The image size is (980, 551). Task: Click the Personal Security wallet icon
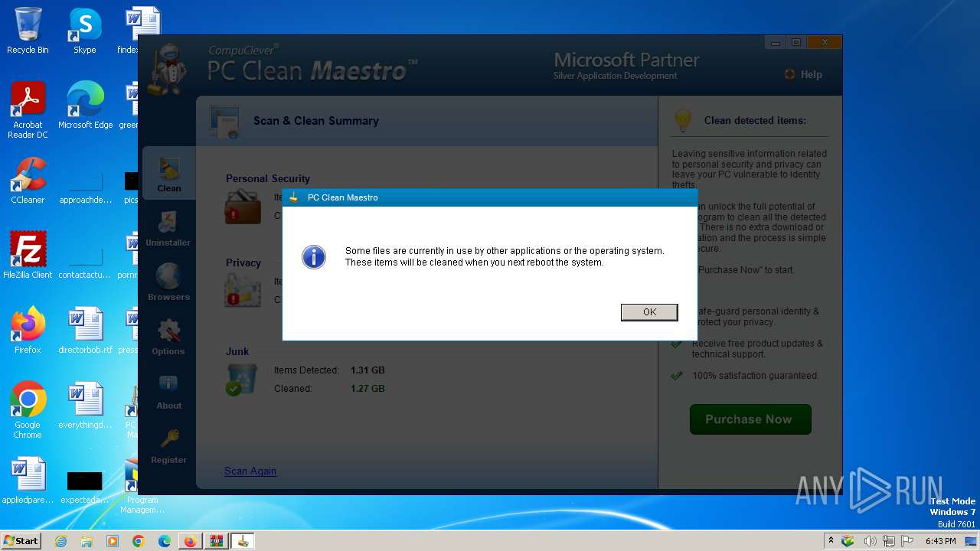click(x=243, y=207)
